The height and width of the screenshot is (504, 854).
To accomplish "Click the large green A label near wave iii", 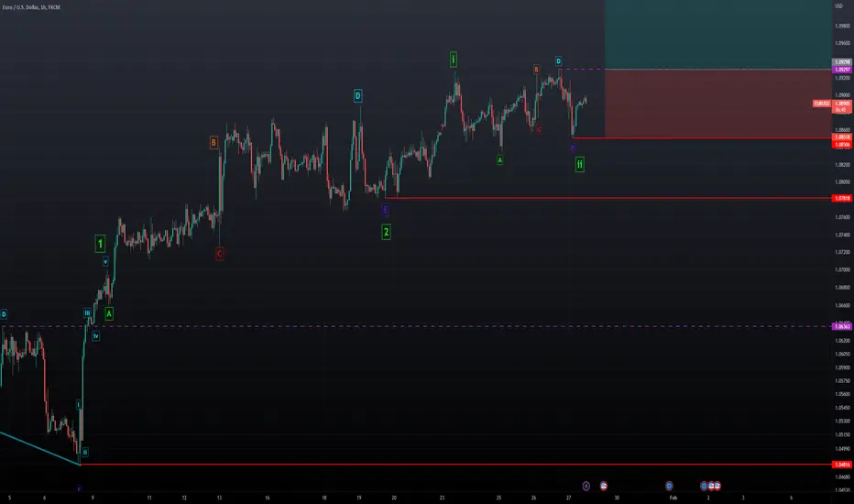I will tap(109, 313).
